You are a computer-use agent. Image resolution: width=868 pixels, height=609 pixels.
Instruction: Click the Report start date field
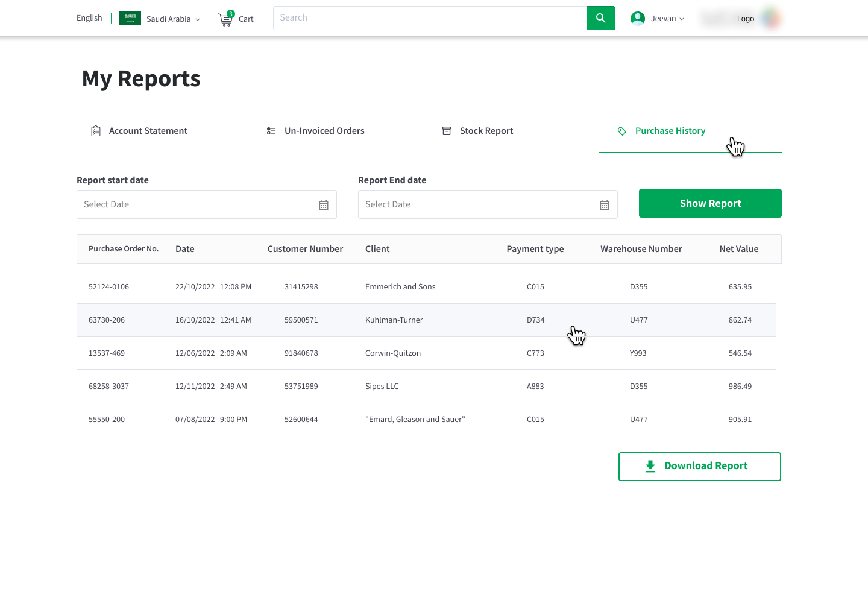tap(196, 205)
